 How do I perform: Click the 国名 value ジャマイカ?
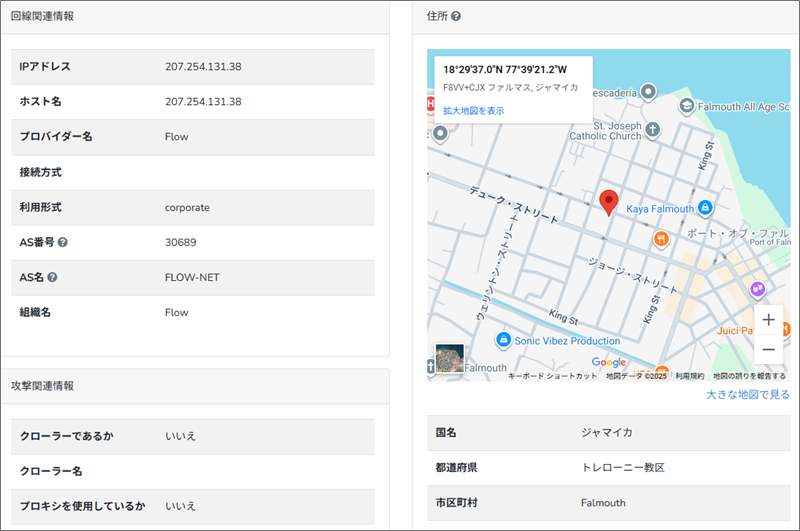[x=607, y=433]
